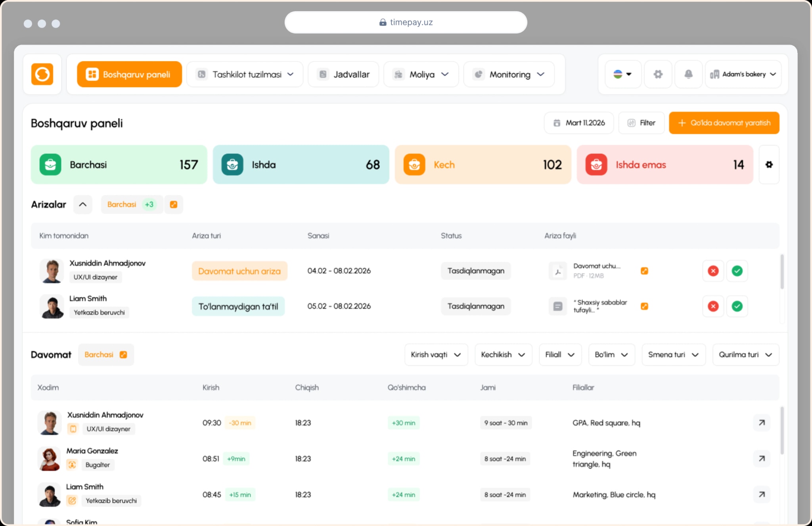812x526 pixels.
Task: Click the +9min badge for Maria
Action: [236, 459]
